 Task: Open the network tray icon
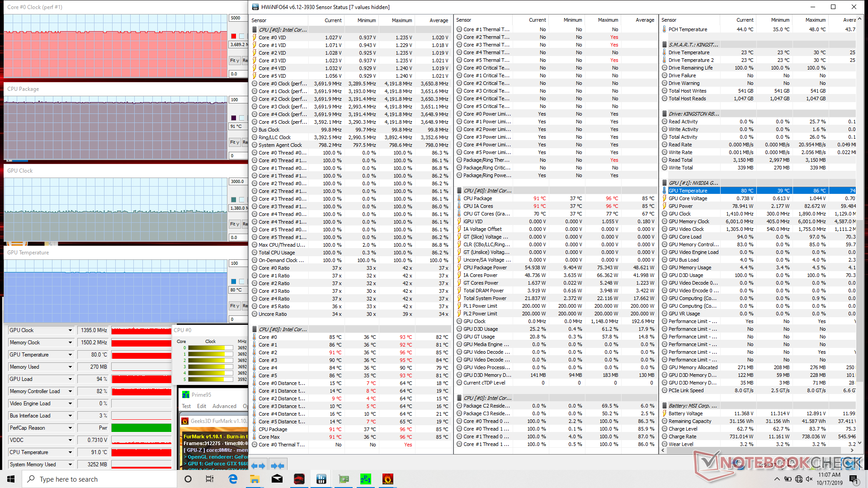[799, 479]
